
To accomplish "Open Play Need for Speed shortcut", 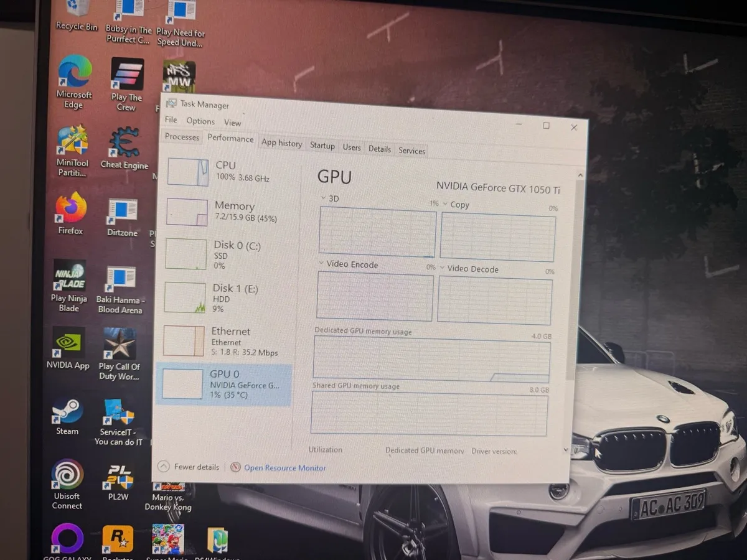I will coord(181,24).
